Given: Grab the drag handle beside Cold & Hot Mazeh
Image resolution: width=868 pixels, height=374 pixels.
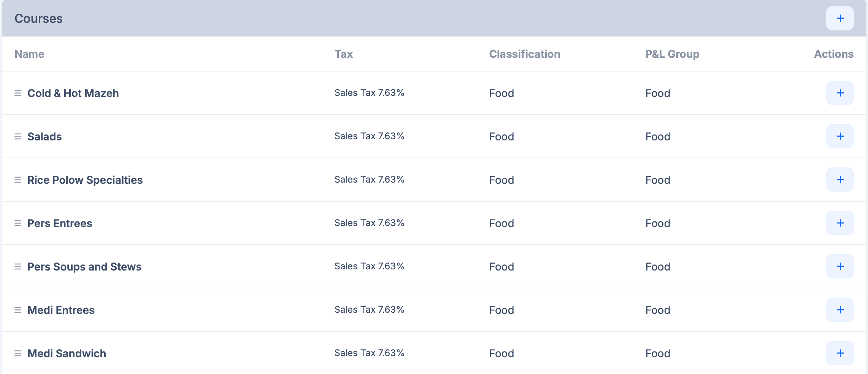Looking at the screenshot, I should click(x=18, y=93).
